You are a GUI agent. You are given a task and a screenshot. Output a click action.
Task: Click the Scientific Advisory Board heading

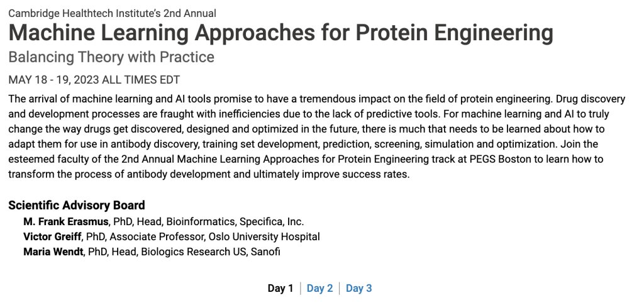point(77,205)
